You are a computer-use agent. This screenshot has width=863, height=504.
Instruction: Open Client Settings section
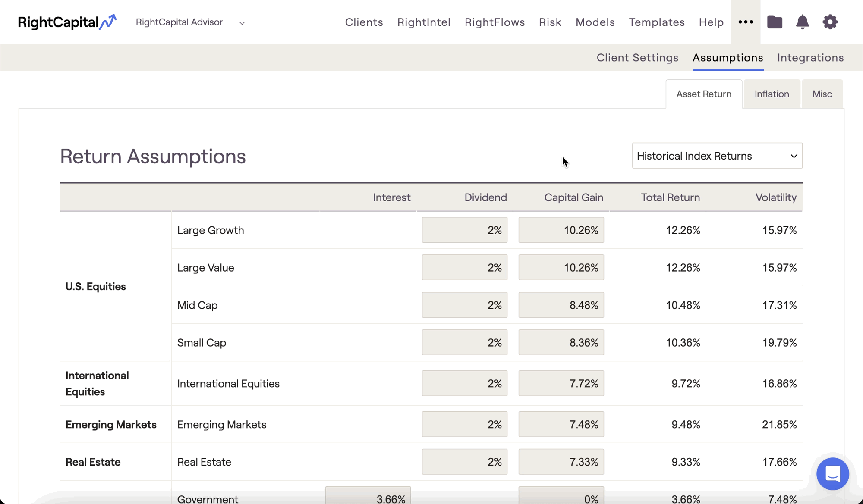[x=637, y=58]
